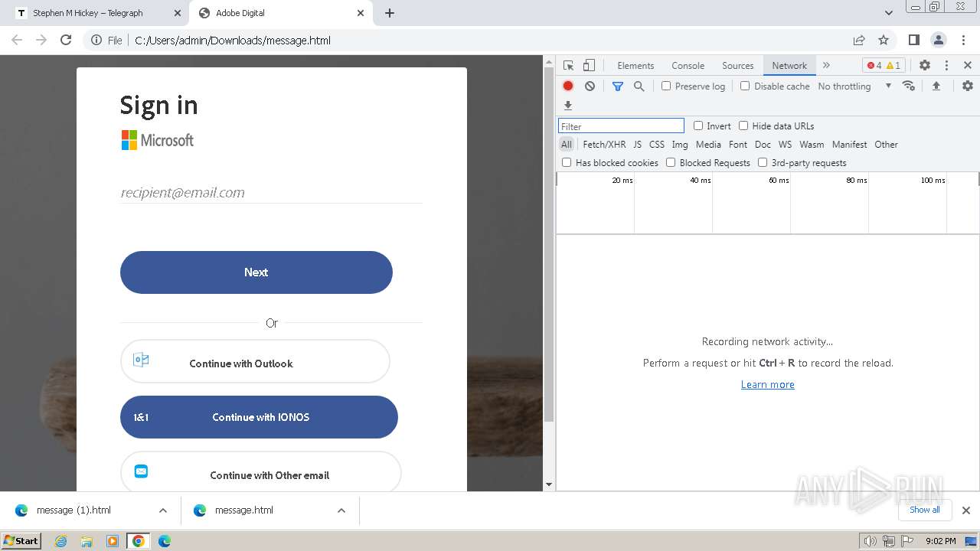The height and width of the screenshot is (551, 980).
Task: Click export HAR download arrow icon
Action: pos(568,106)
